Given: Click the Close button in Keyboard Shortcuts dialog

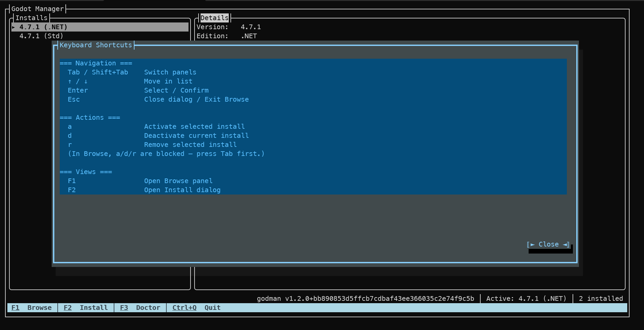Looking at the screenshot, I should pos(548,244).
